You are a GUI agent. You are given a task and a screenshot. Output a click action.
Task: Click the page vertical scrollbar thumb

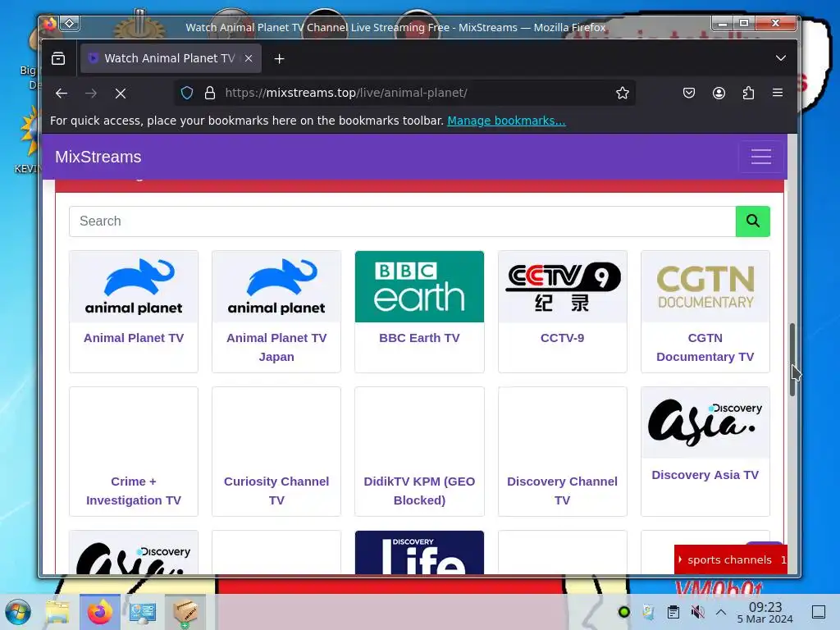(x=792, y=360)
